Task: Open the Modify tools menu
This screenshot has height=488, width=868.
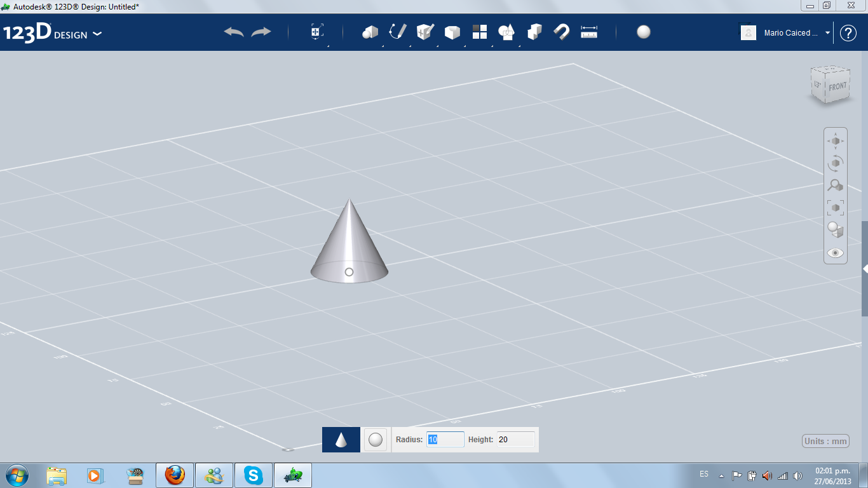Action: (452, 32)
